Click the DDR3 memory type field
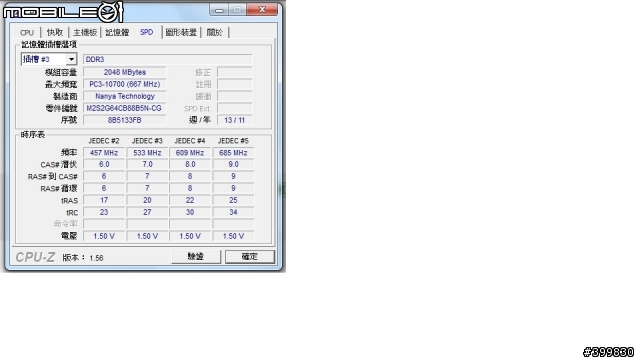Image resolution: width=640 pixels, height=360 pixels. point(167,60)
